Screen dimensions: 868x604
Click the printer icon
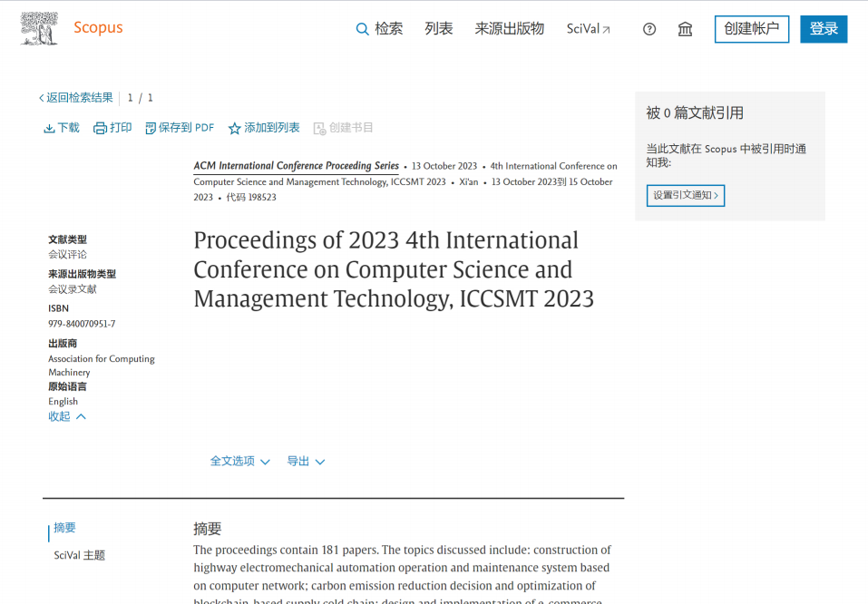100,129
